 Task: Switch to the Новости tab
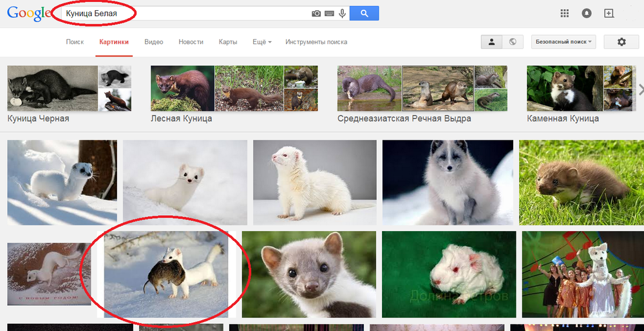click(191, 42)
